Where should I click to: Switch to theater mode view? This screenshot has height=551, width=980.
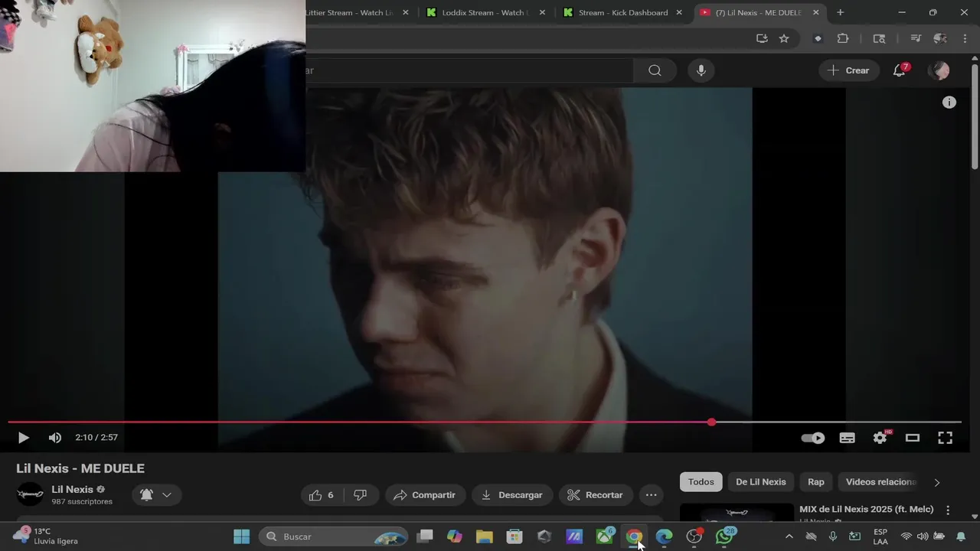[913, 438]
